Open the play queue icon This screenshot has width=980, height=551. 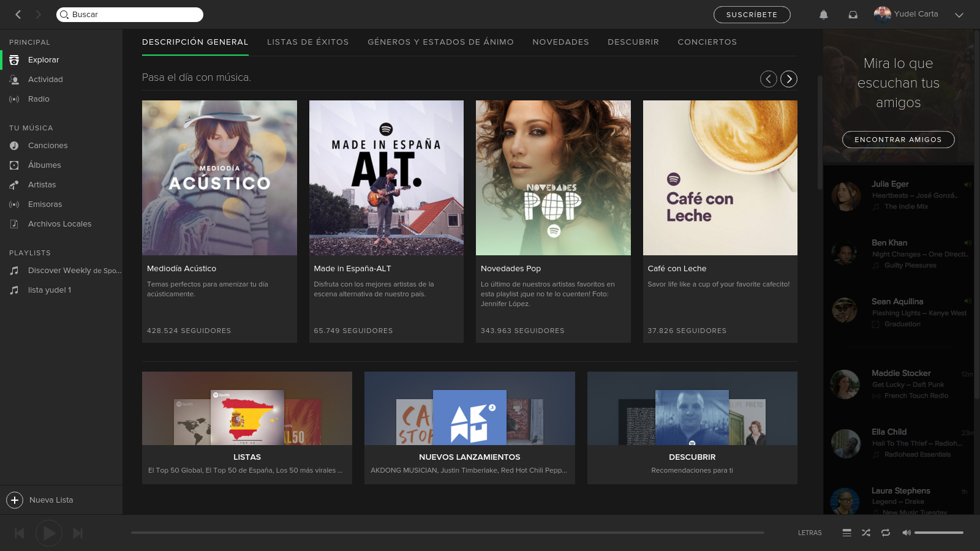846,533
